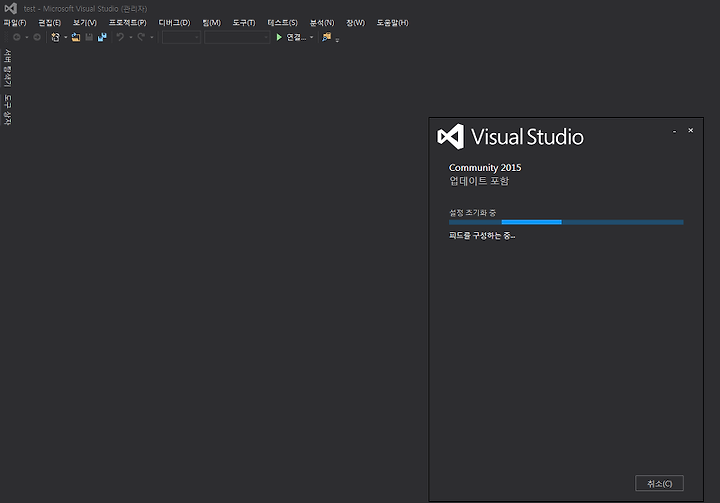The width and height of the screenshot is (720, 503).
Task: Open the 프로젝트(P) menu
Action: click(x=128, y=23)
